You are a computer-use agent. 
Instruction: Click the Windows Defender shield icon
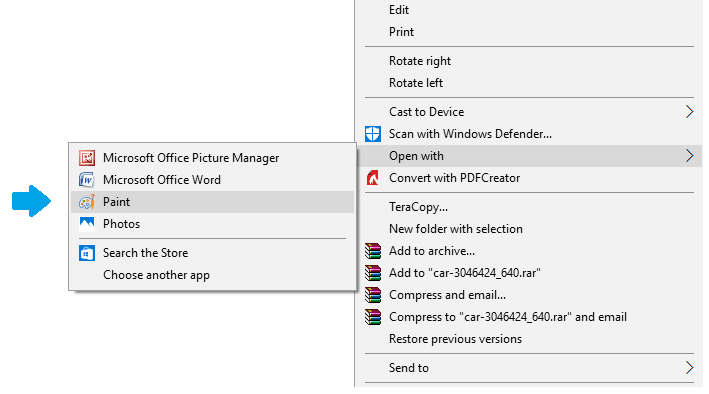point(373,134)
